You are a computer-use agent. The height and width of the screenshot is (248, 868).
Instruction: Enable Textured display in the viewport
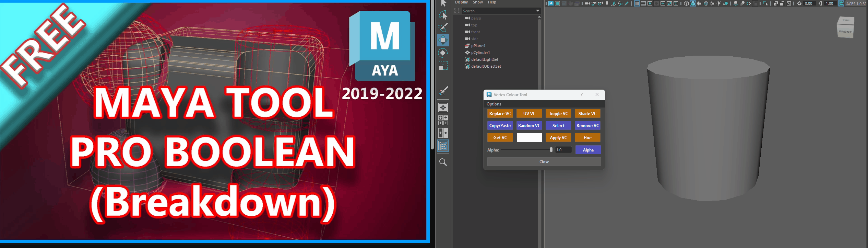pos(712,3)
